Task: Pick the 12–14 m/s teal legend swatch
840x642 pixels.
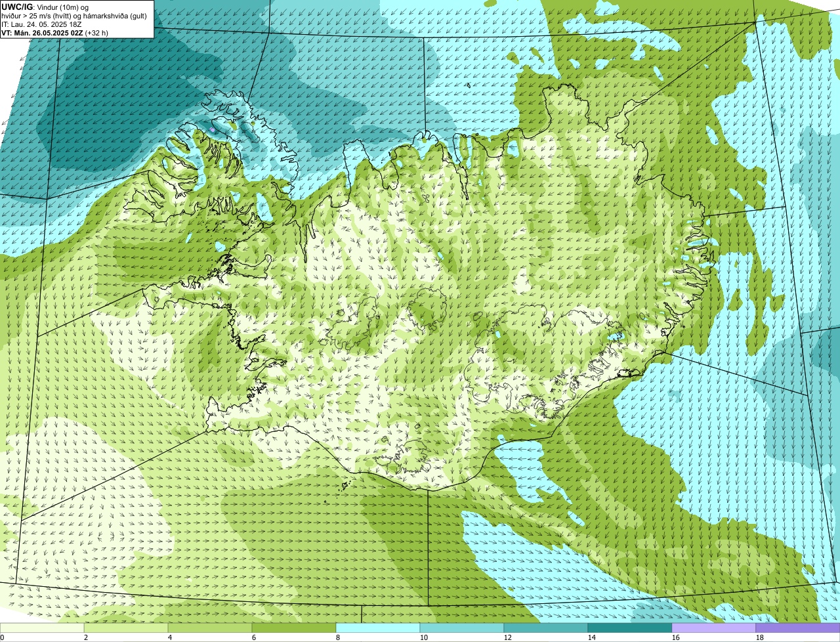Action: tap(546, 628)
